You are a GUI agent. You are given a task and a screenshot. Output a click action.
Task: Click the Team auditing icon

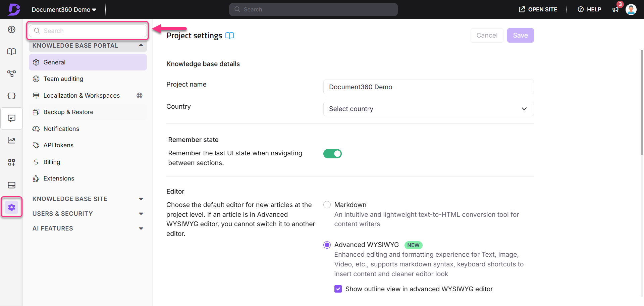[36, 79]
